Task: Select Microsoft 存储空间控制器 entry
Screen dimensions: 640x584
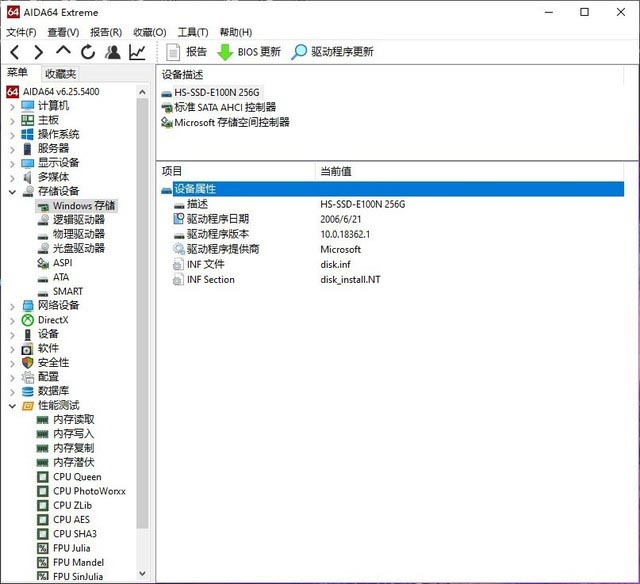Action: (225, 122)
